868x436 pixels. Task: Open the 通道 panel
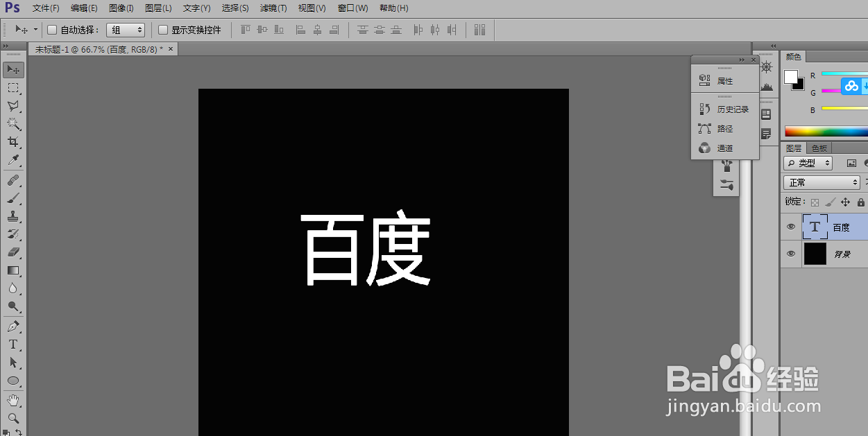click(725, 148)
